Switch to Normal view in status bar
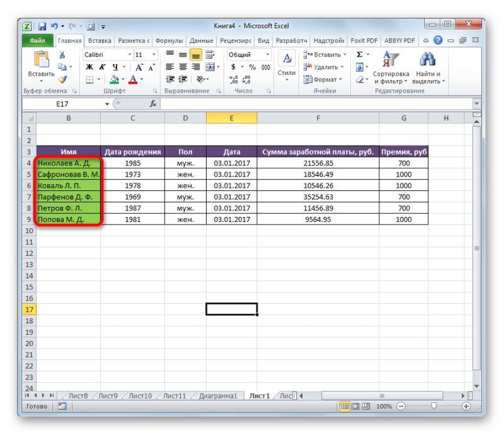Image resolution: width=504 pixels, height=435 pixels. 345,407
